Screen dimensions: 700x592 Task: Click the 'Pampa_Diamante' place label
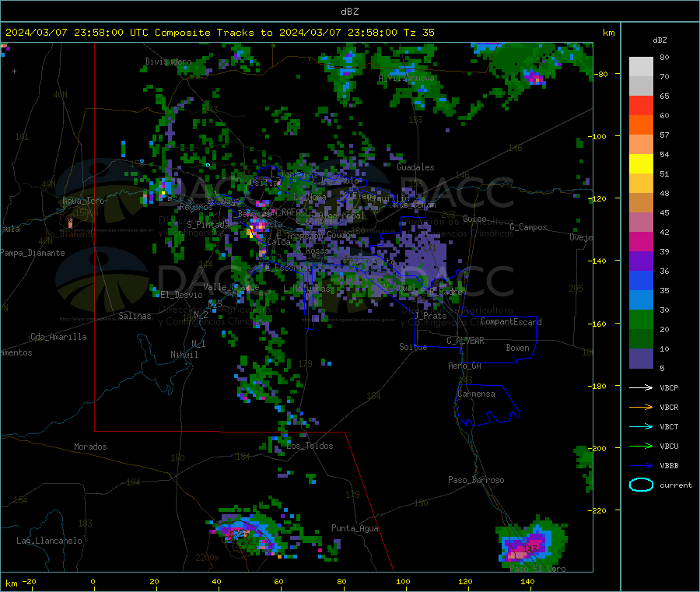[x=33, y=253]
